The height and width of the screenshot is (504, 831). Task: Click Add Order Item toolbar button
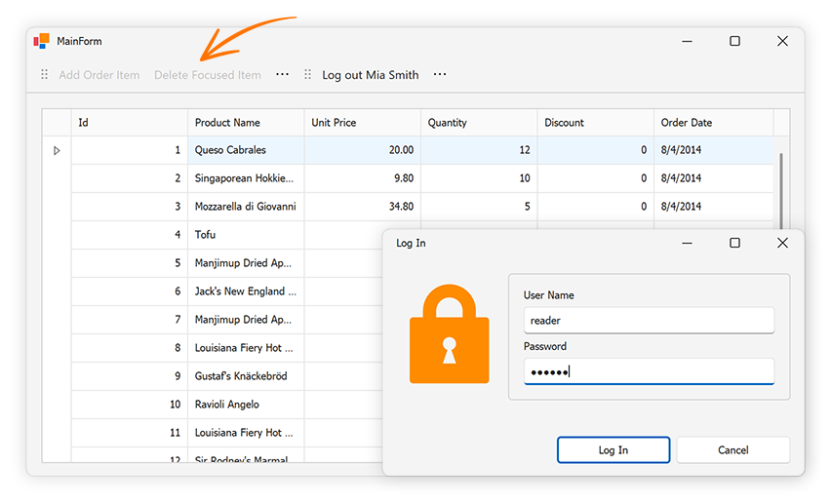[x=99, y=75]
